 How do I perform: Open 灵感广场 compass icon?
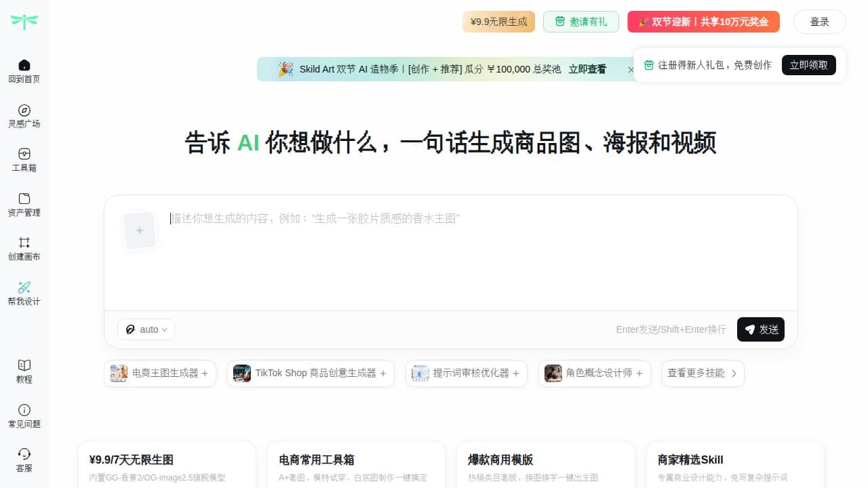pos(24,110)
